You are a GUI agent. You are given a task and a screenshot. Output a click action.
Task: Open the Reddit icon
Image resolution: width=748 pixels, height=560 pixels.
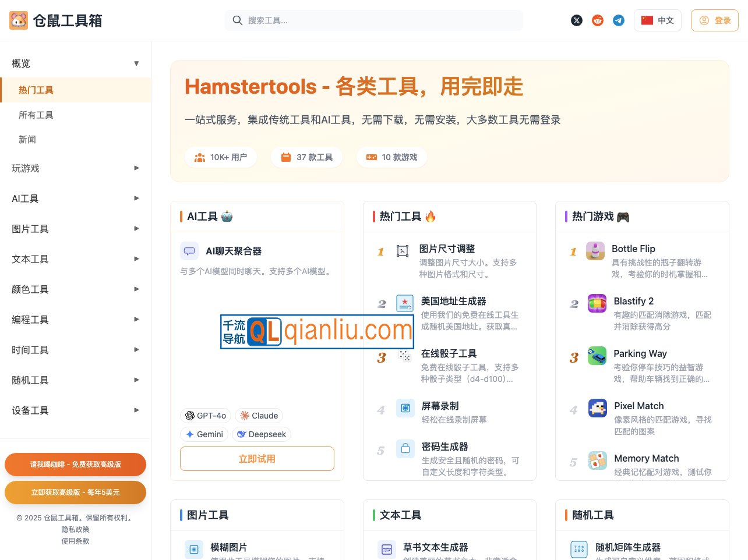(598, 20)
